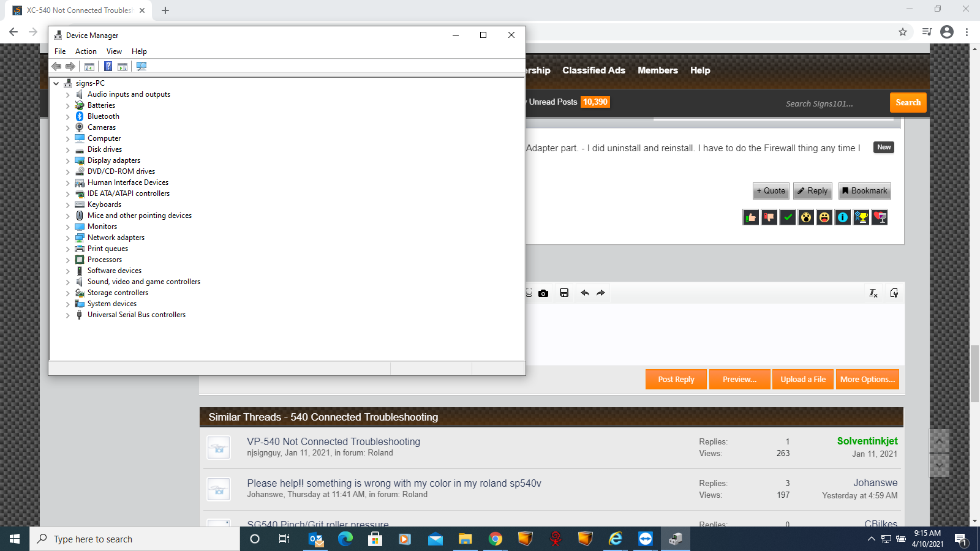This screenshot has width=980, height=551.
Task: Toggle BB code source mode icon
Action: (x=894, y=293)
